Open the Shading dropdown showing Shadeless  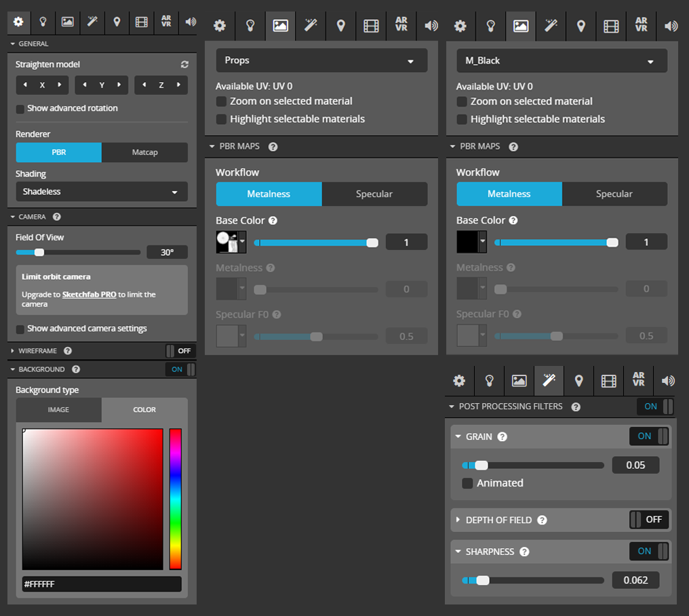tap(102, 192)
